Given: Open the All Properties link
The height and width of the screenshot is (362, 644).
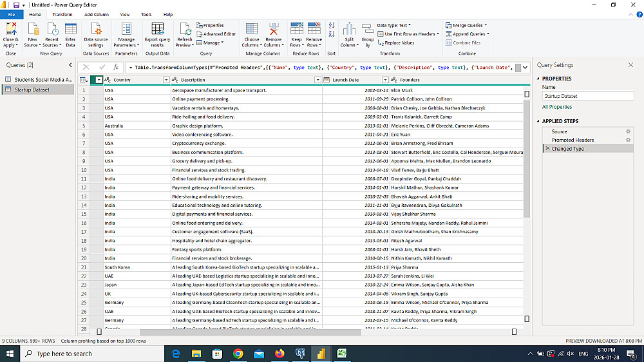Looking at the screenshot, I should (x=557, y=107).
